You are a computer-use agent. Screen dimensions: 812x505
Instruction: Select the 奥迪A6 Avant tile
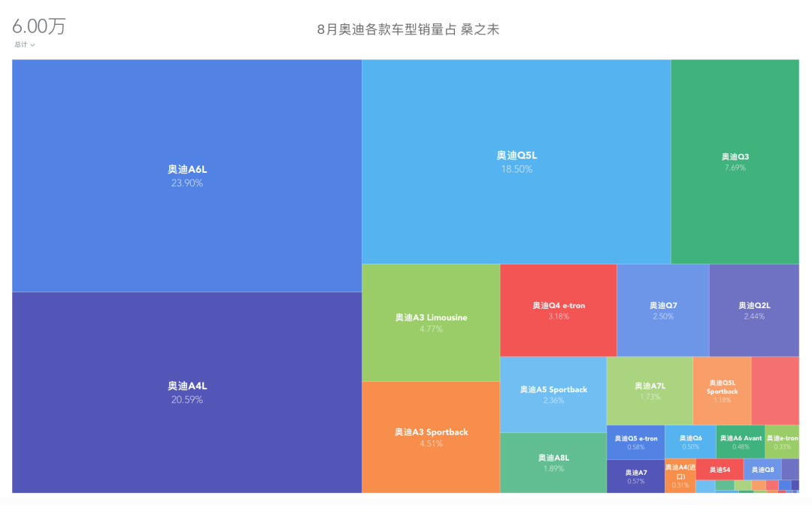click(740, 442)
